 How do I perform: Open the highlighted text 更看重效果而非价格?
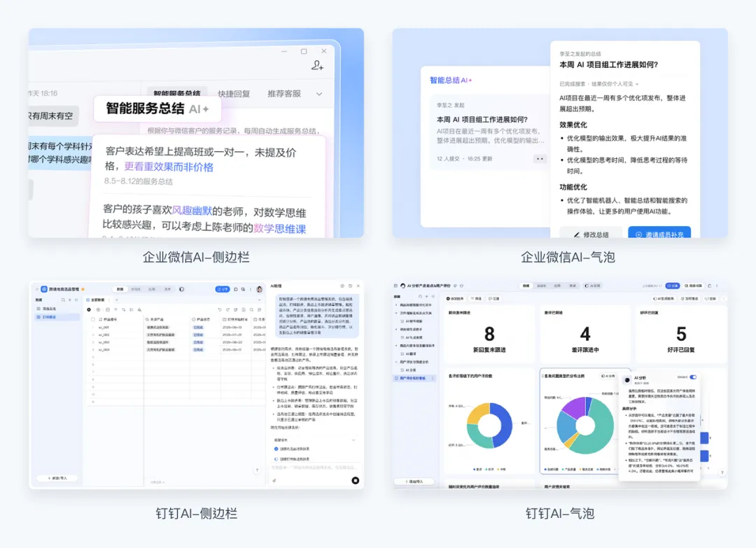[x=168, y=167]
